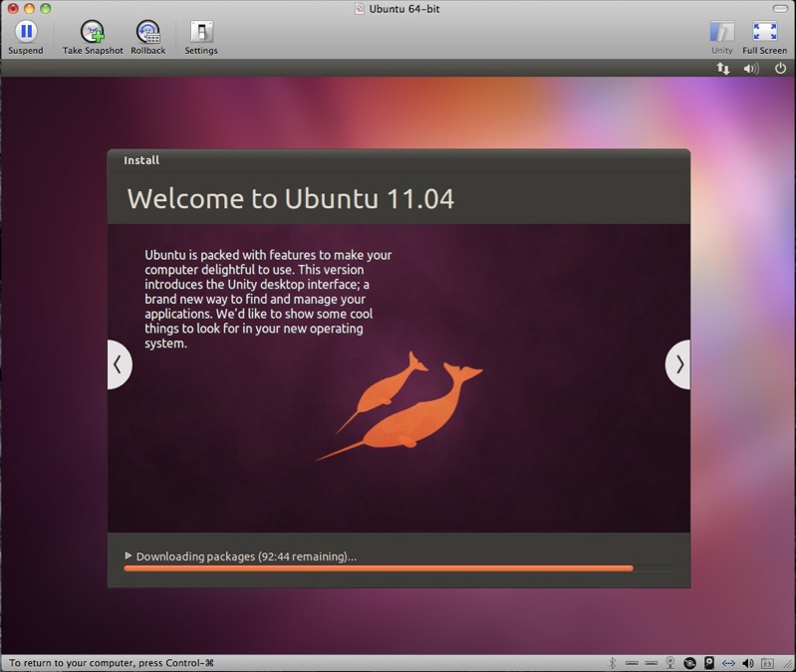Expand the Downloading packages details triangle
The width and height of the screenshot is (796, 672).
(129, 556)
